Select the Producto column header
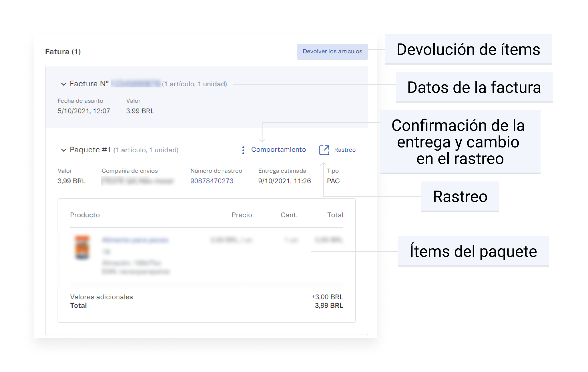 click(x=85, y=215)
